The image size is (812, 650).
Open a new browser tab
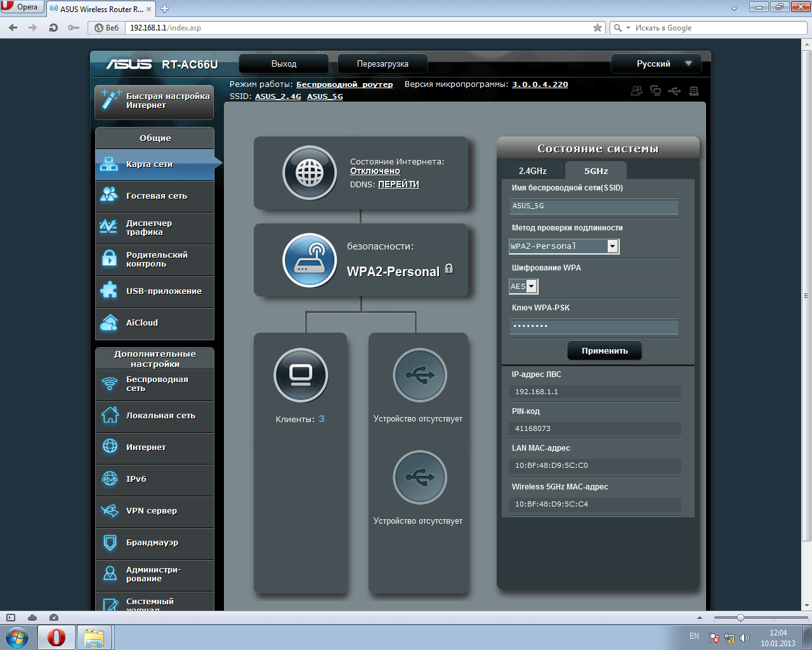coord(165,9)
